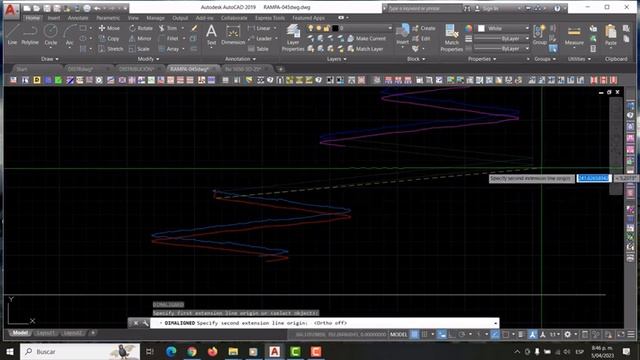Image resolution: width=640 pixels, height=360 pixels.
Task: Click the Measure utility
Action: (574, 36)
